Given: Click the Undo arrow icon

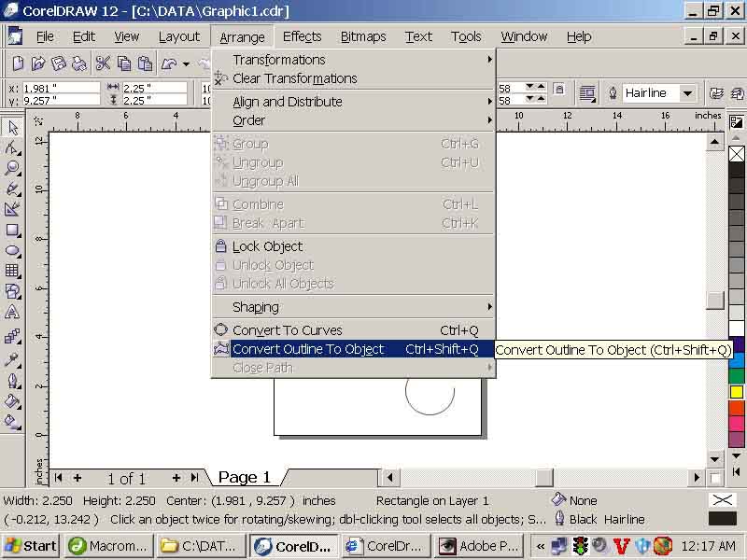Looking at the screenshot, I should click(x=170, y=63).
